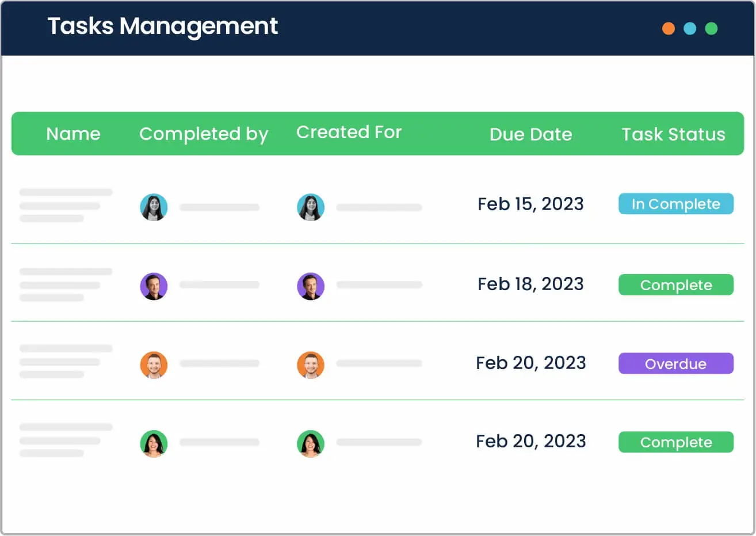Toggle the Overdue status badge
756x536 pixels.
coord(675,363)
